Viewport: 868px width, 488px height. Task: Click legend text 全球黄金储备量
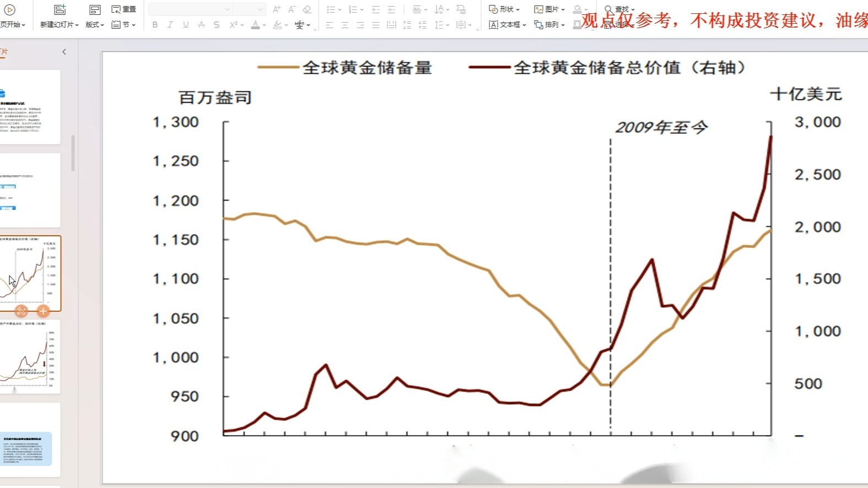pos(367,68)
